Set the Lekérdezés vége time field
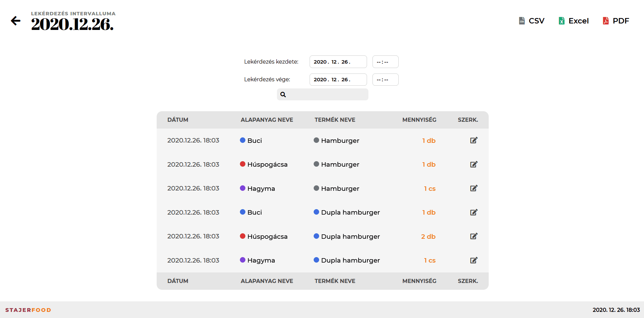 385,80
